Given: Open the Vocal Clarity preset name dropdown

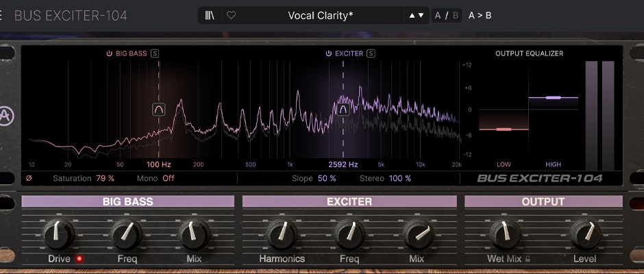Looking at the screenshot, I should pyautogui.click(x=320, y=15).
